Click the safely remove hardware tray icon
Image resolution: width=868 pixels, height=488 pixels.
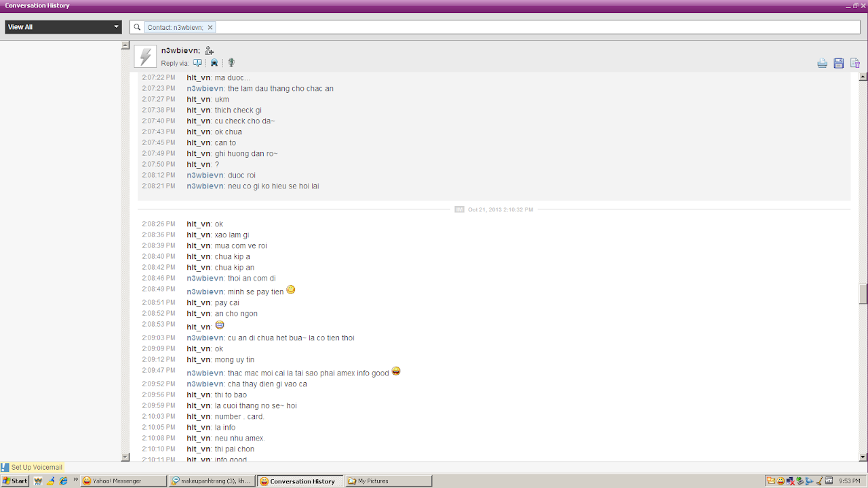tap(800, 481)
